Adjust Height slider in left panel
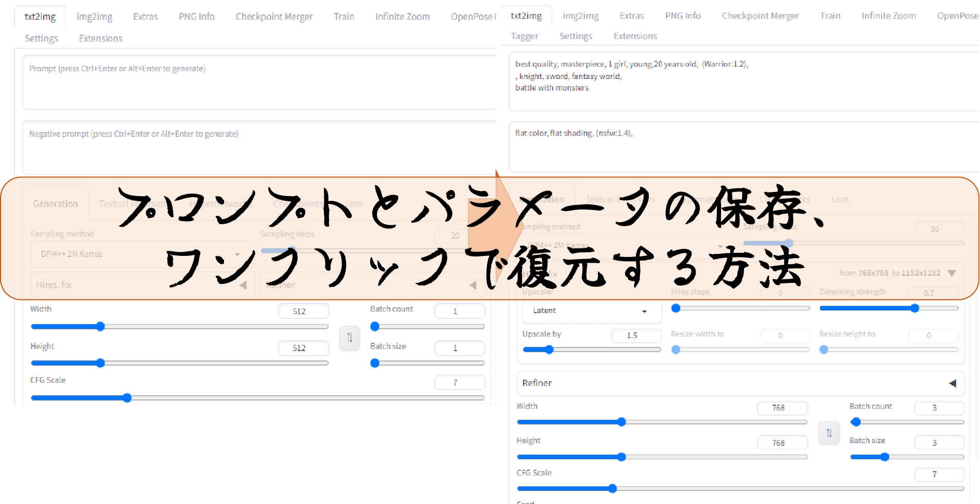The width and height of the screenshot is (980, 504). pos(179,363)
